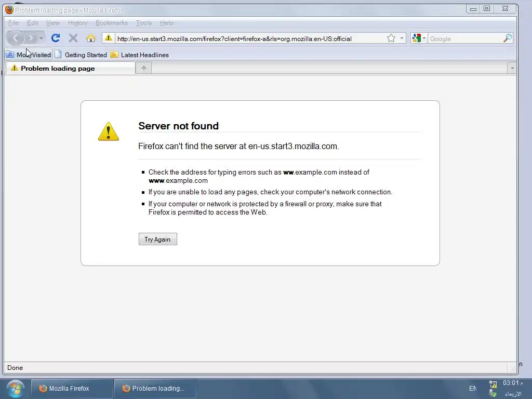Open the Bookmarks menu
This screenshot has height=399, width=532.
click(x=112, y=23)
